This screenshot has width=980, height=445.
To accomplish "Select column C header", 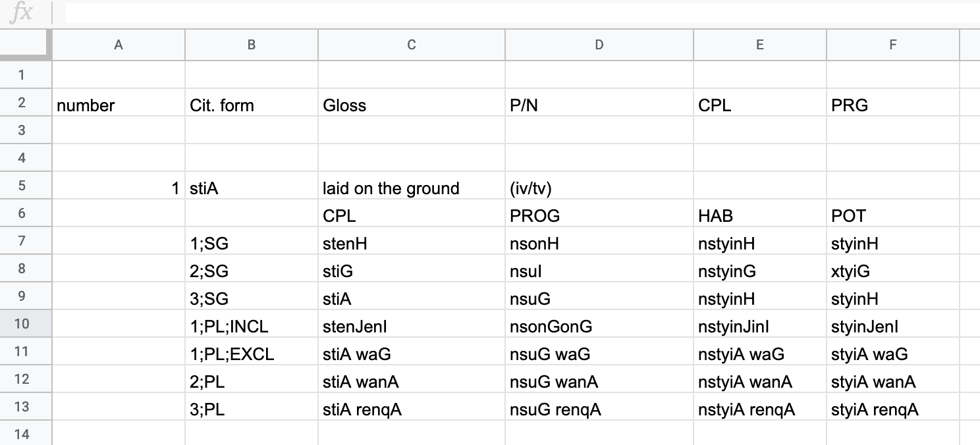I will click(x=412, y=45).
